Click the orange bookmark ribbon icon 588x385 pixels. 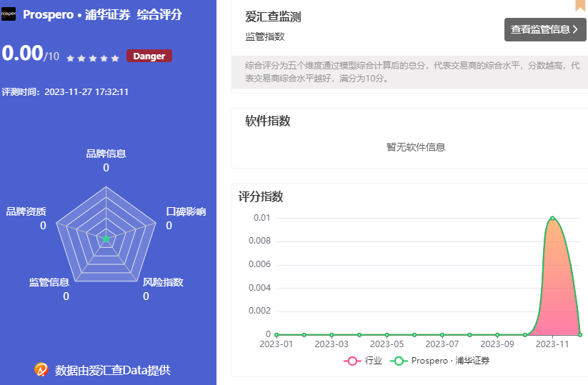[x=580, y=5]
